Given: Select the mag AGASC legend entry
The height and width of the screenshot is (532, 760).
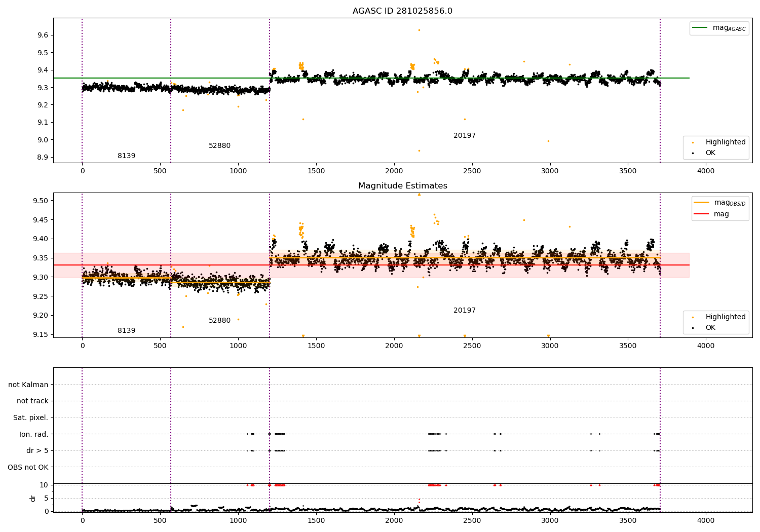Looking at the screenshot, I should (719, 28).
